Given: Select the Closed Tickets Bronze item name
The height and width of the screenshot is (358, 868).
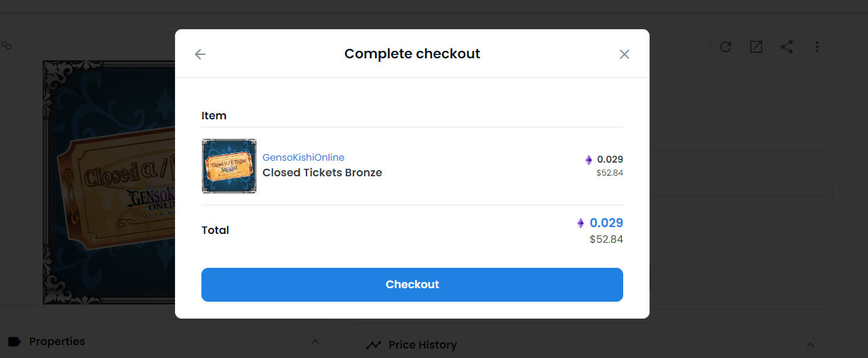Looking at the screenshot, I should coord(322,173).
